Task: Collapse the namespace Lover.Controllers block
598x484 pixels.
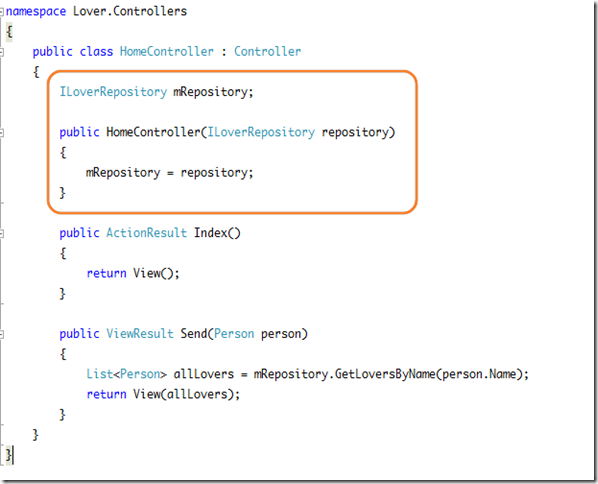Action: tap(2, 12)
